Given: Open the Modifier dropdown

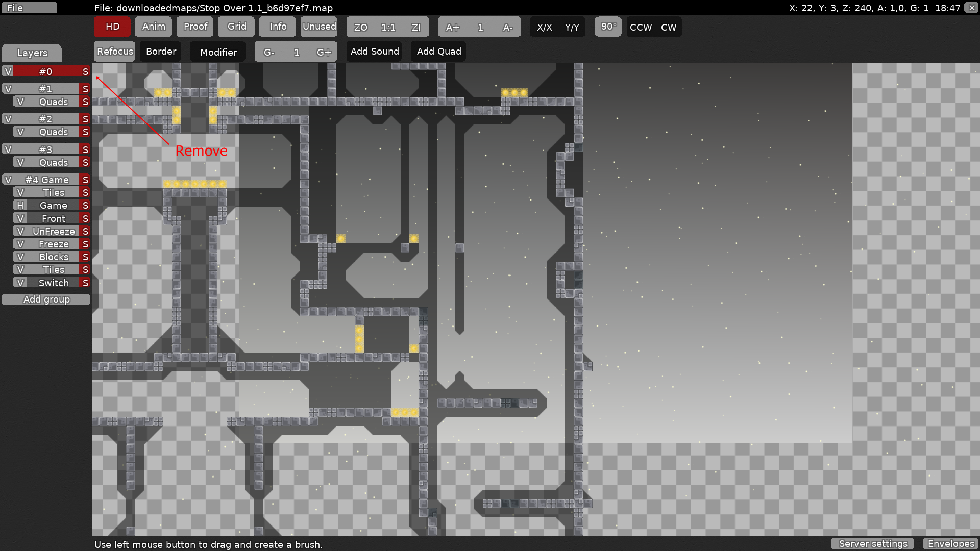Looking at the screenshot, I should tap(218, 52).
